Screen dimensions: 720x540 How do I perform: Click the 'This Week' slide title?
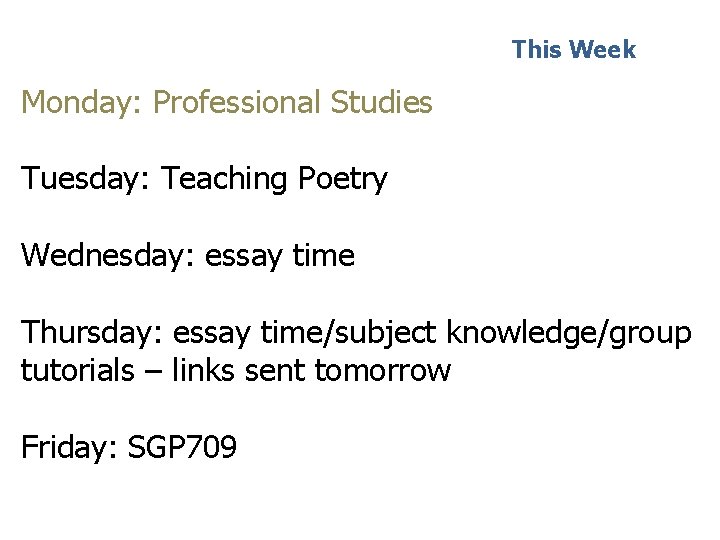[x=574, y=49]
